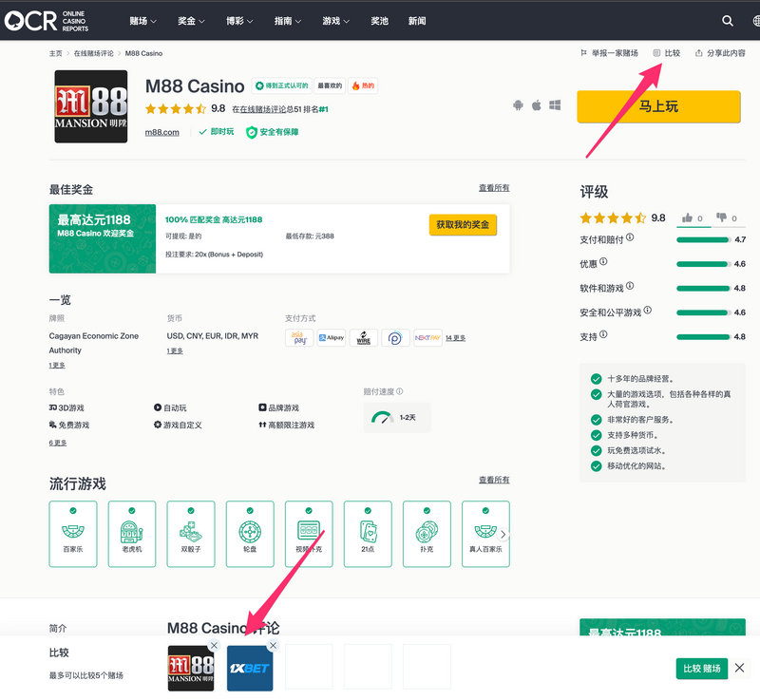Screen dimensions: 760x700
Task: Open the 双骰子 dice game tile
Action: [x=191, y=534]
